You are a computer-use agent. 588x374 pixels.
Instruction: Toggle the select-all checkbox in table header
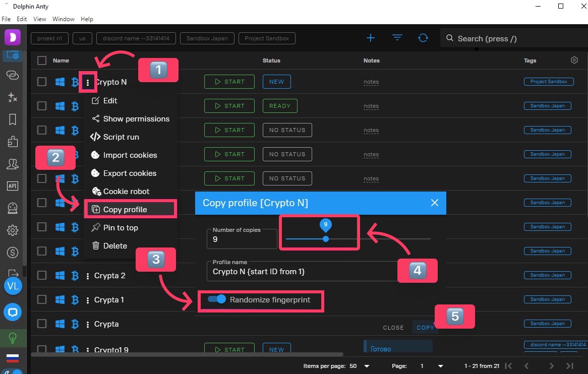(x=42, y=60)
